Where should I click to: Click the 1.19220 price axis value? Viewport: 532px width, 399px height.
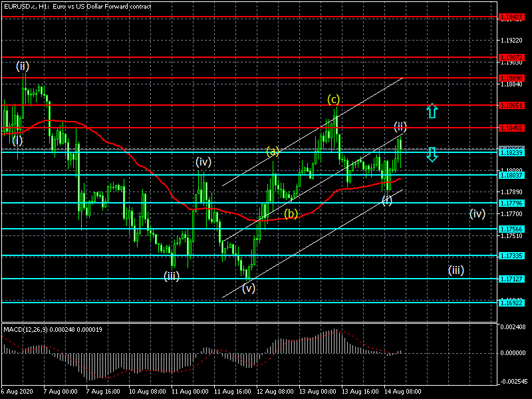coord(511,41)
